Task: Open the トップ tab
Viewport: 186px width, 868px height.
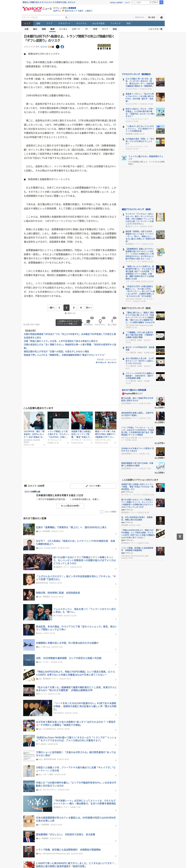Action: (27, 24)
